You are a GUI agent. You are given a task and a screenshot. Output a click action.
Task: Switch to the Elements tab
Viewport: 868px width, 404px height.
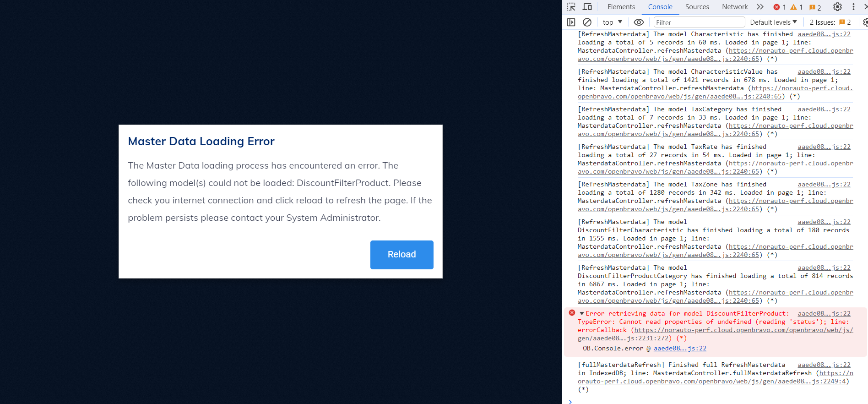click(621, 7)
